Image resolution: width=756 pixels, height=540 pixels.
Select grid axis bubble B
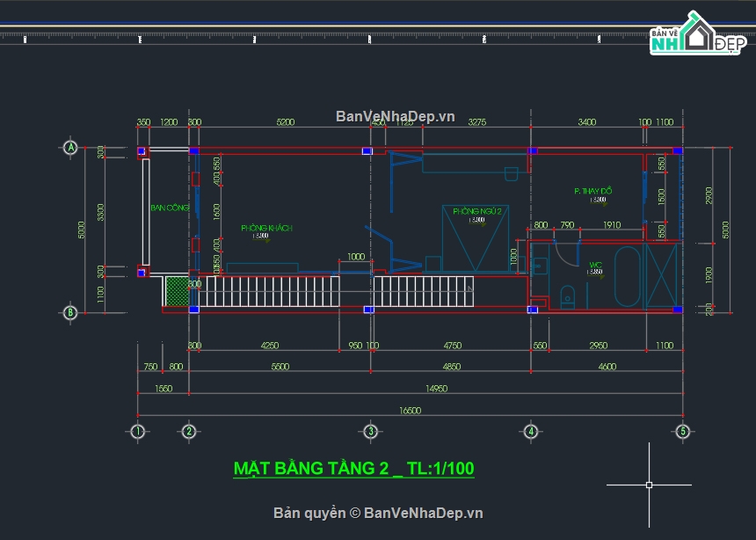70,311
